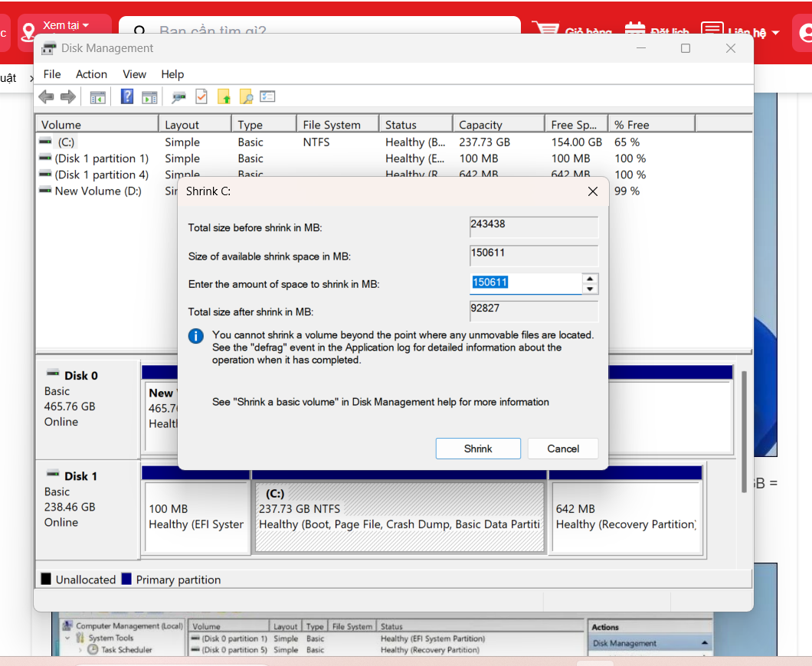812x666 pixels.
Task: Click the folder with magnifier toolbar icon
Action: point(246,96)
